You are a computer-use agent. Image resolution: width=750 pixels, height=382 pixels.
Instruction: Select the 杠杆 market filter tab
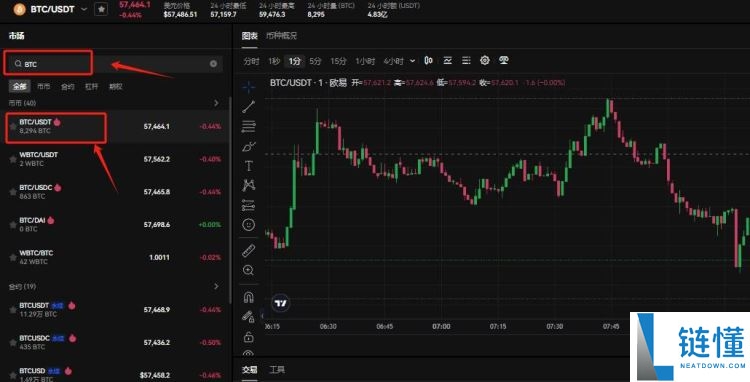click(x=91, y=87)
